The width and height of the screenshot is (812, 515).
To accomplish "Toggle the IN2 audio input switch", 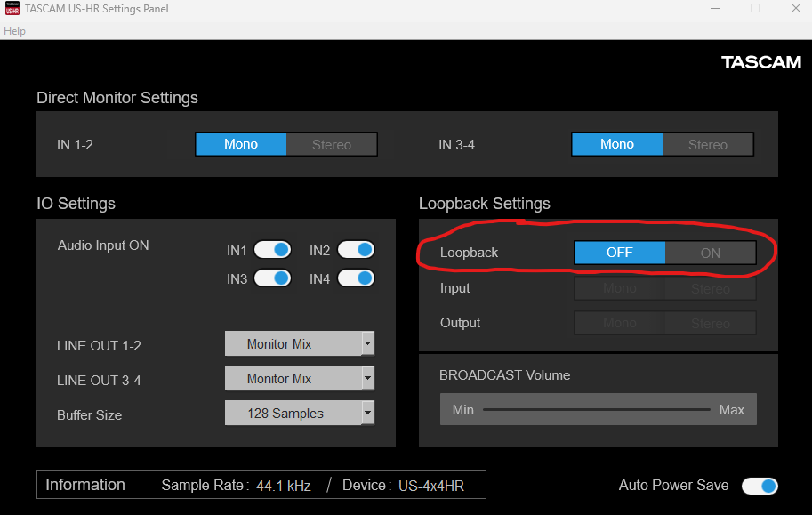I will point(356,250).
